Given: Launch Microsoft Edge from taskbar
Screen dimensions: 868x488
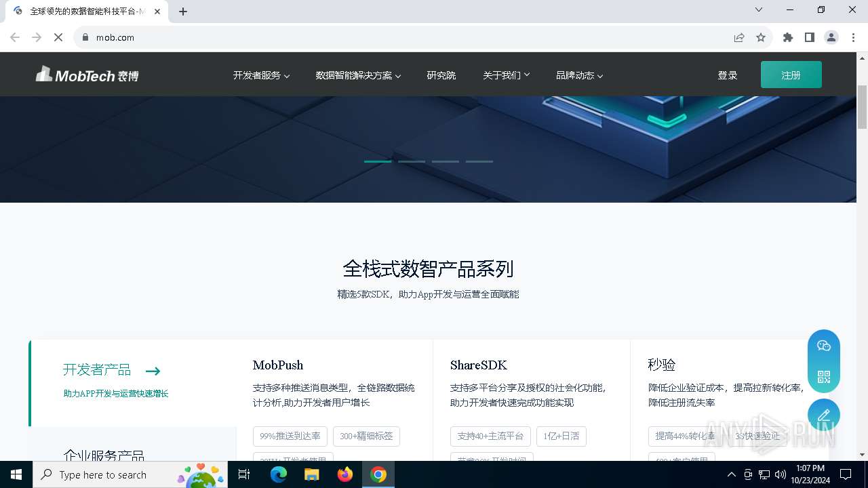Looking at the screenshot, I should (279, 474).
